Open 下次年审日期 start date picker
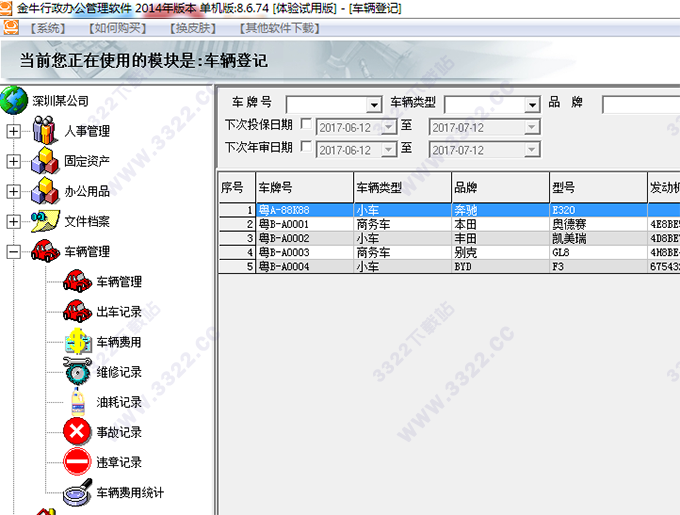This screenshot has width=680, height=515. point(389,150)
